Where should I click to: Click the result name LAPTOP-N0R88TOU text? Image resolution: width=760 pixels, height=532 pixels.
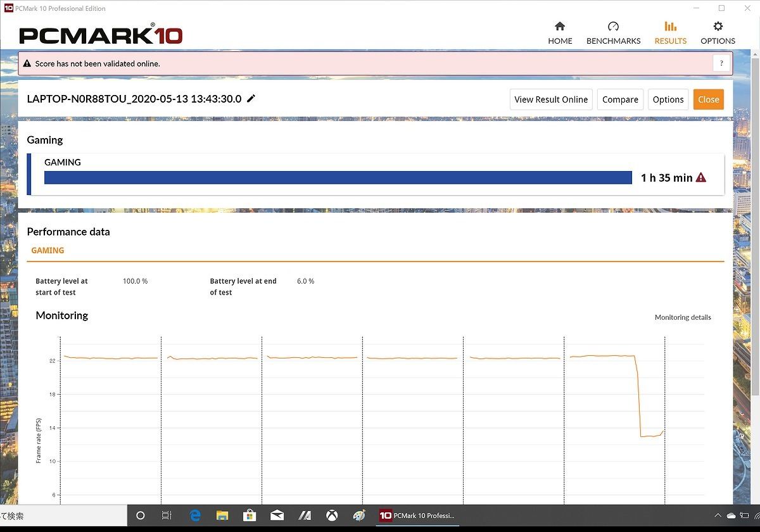coord(134,99)
